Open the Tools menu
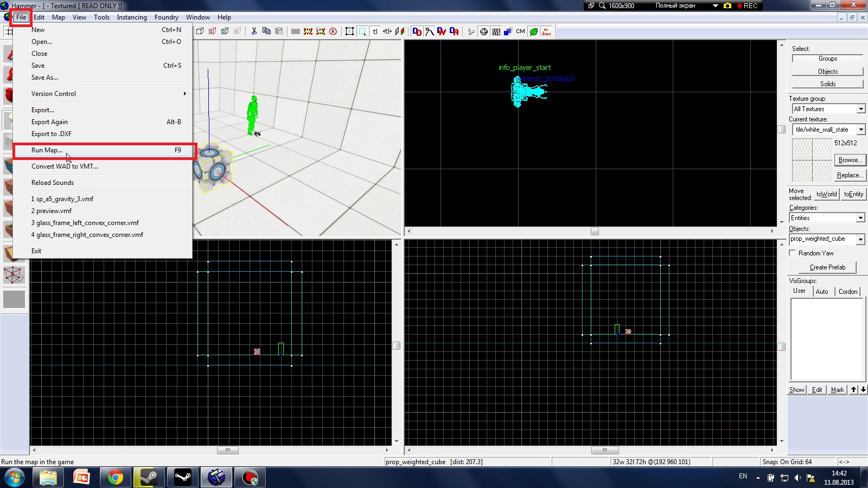 [101, 17]
